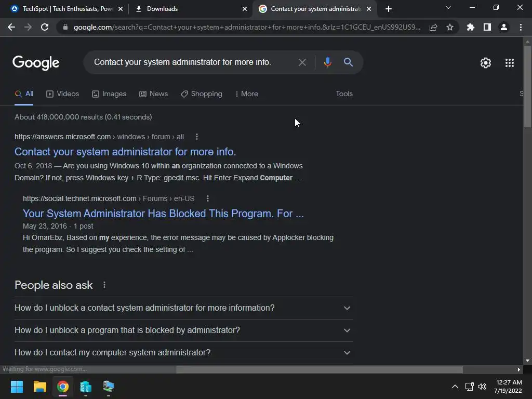
Task: Select News search filter
Action: (x=153, y=94)
